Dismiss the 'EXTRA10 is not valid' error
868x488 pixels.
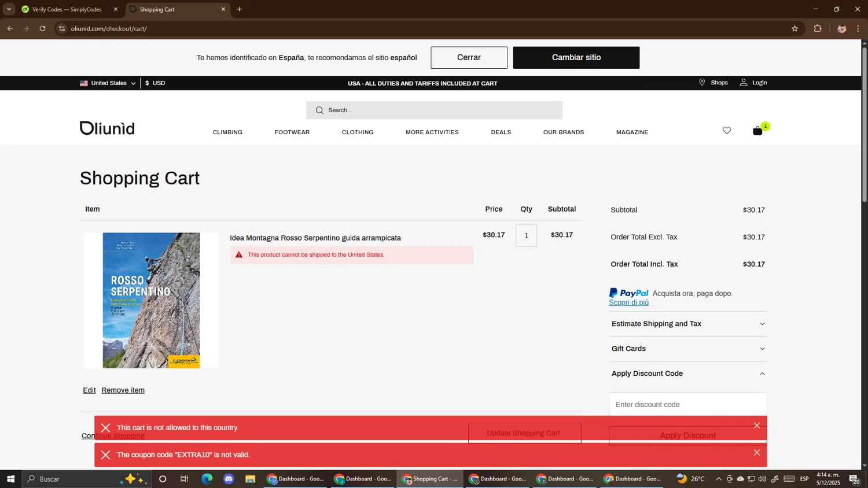[757, 453]
